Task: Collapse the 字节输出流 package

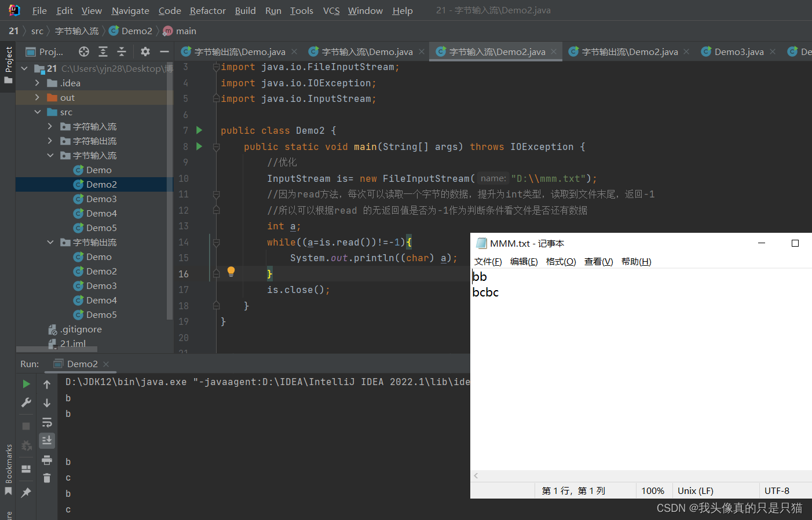Action: pos(50,242)
